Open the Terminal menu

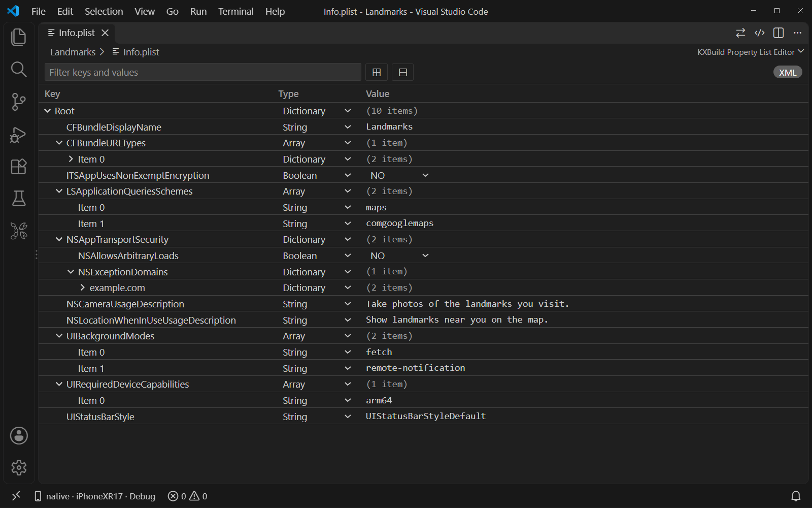pyautogui.click(x=236, y=11)
